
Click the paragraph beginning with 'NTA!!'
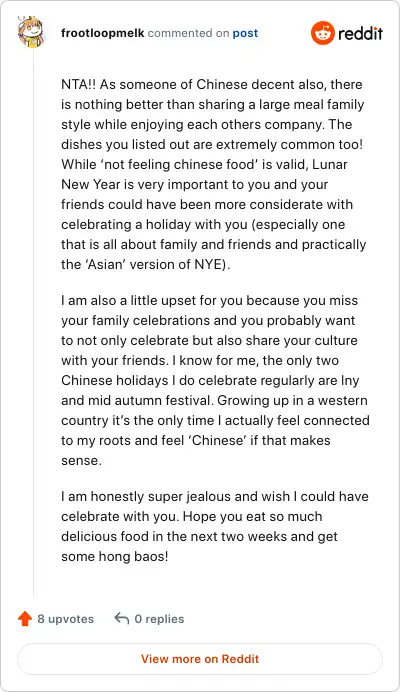214,174
